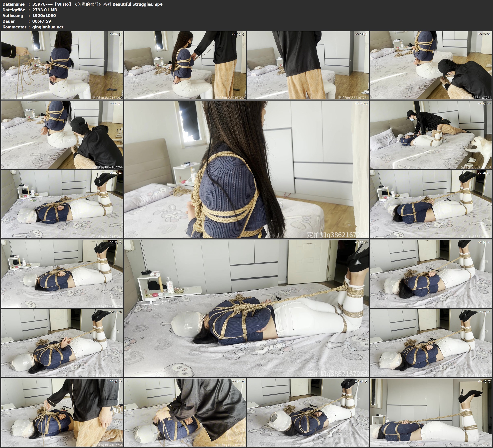493x448 pixels.
Task: Click the thumbnail with the dog, 00:17:40
Action: [x=431, y=135]
